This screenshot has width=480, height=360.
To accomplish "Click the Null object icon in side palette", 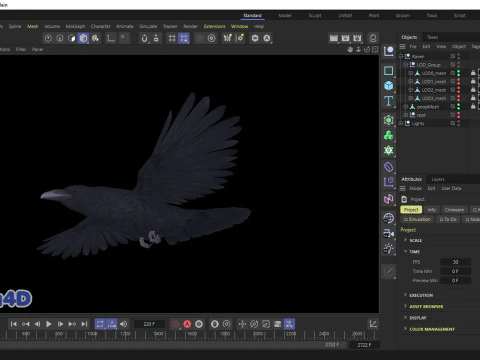I will tap(389, 52).
